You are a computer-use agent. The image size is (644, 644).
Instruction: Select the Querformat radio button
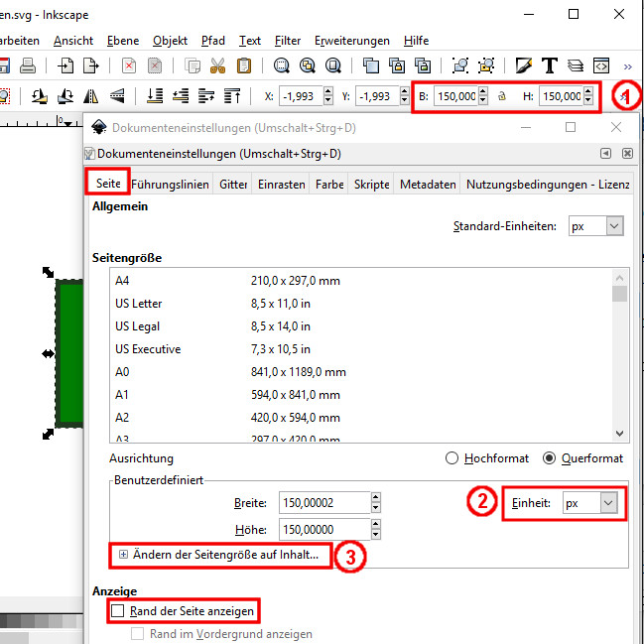[x=549, y=458]
